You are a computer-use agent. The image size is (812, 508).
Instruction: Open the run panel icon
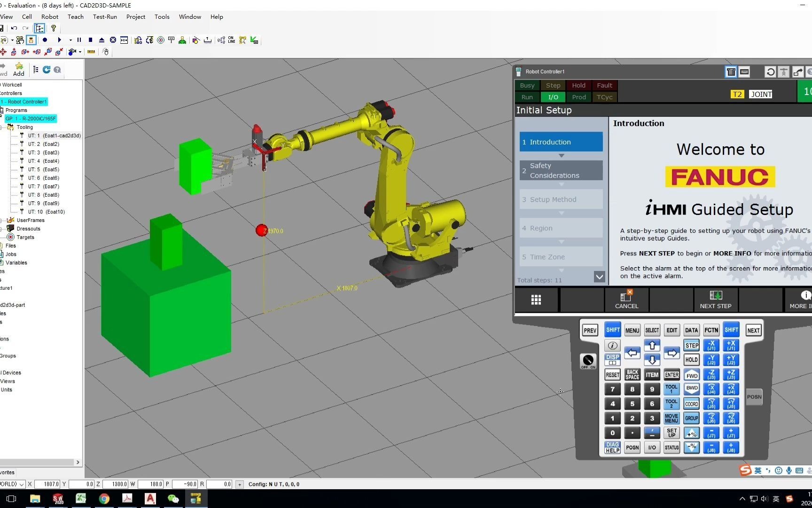(124, 40)
